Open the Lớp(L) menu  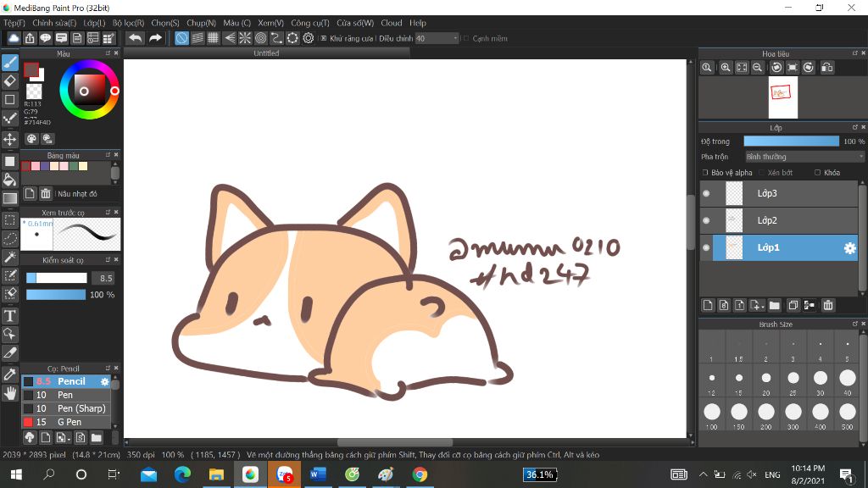pyautogui.click(x=94, y=23)
